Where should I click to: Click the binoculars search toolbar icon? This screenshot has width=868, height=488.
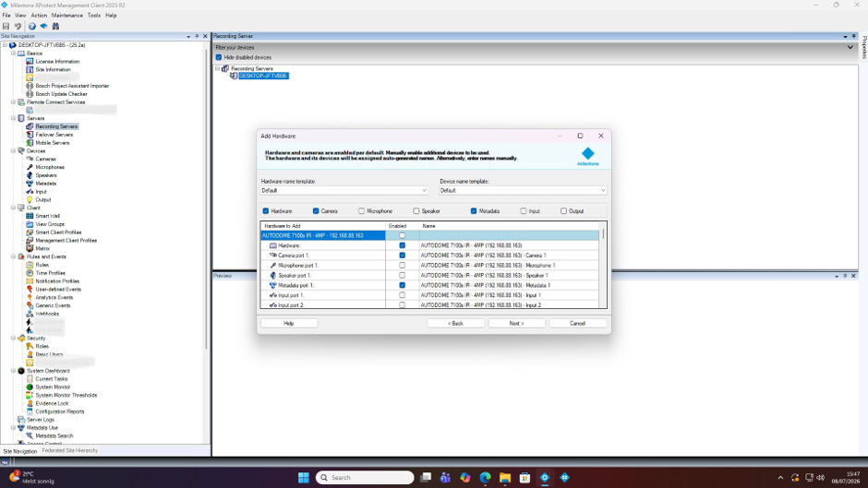55,26
